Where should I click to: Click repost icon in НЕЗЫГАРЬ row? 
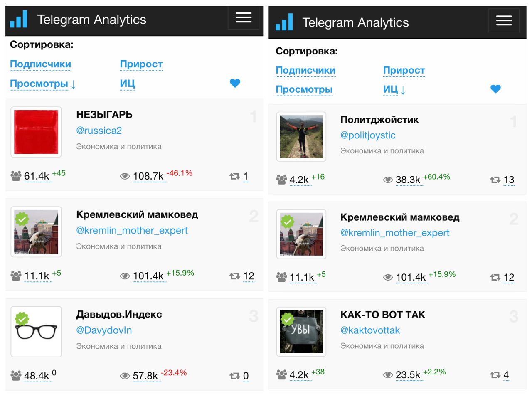(x=235, y=176)
